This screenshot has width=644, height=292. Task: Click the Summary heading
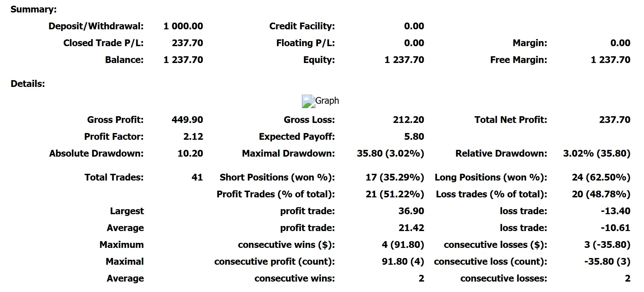coord(33,9)
